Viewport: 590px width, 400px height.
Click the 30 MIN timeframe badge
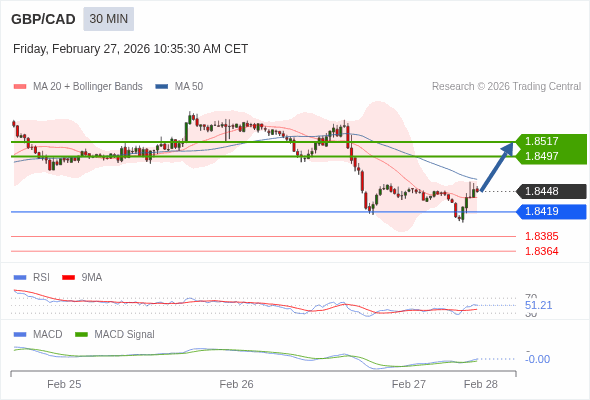click(x=108, y=19)
